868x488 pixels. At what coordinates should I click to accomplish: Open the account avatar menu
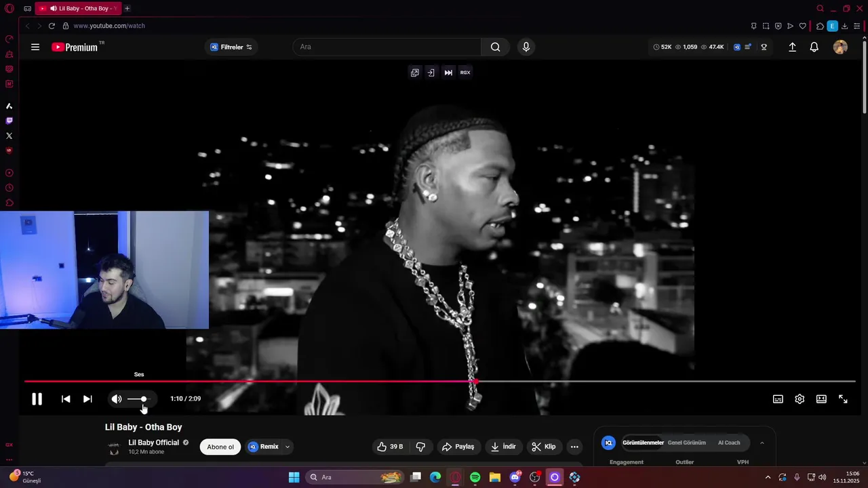coord(840,47)
